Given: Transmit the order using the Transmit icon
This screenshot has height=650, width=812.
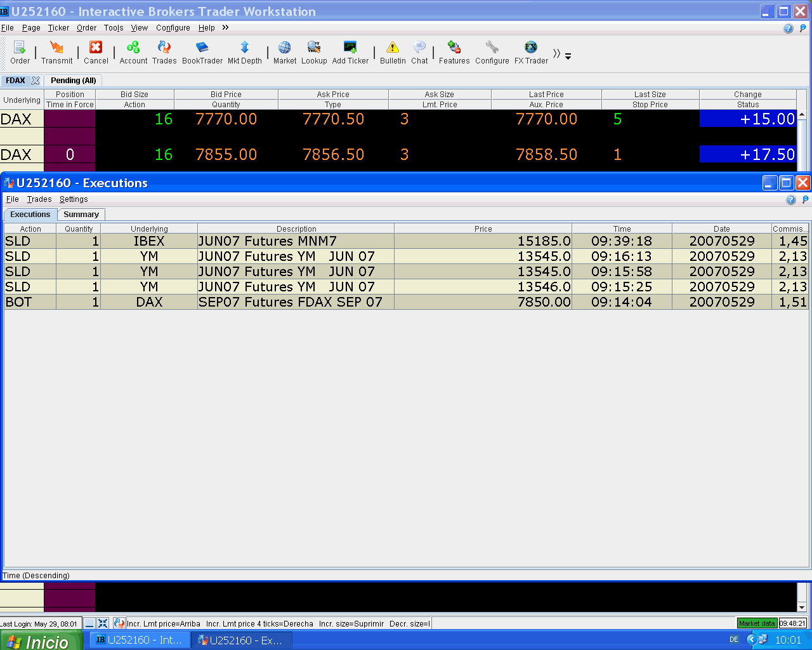Looking at the screenshot, I should (56, 53).
